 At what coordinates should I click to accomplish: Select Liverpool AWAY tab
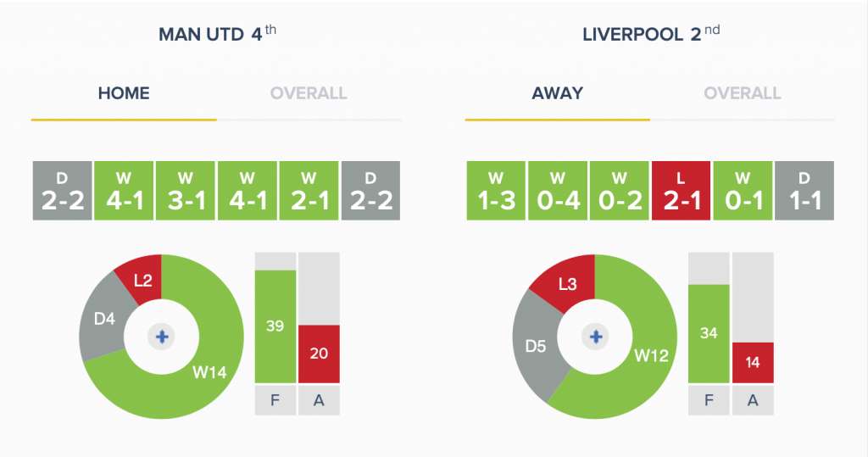tap(557, 93)
